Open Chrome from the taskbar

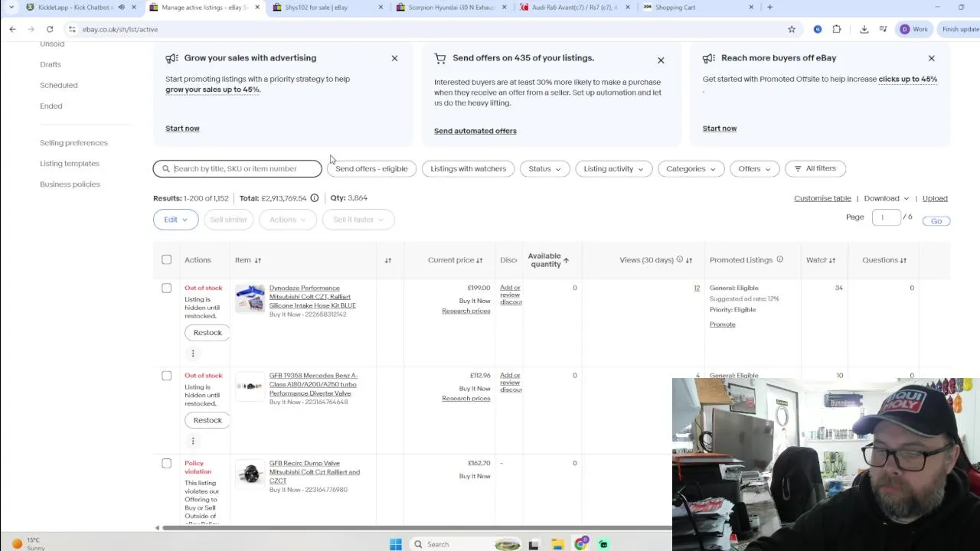(x=580, y=544)
